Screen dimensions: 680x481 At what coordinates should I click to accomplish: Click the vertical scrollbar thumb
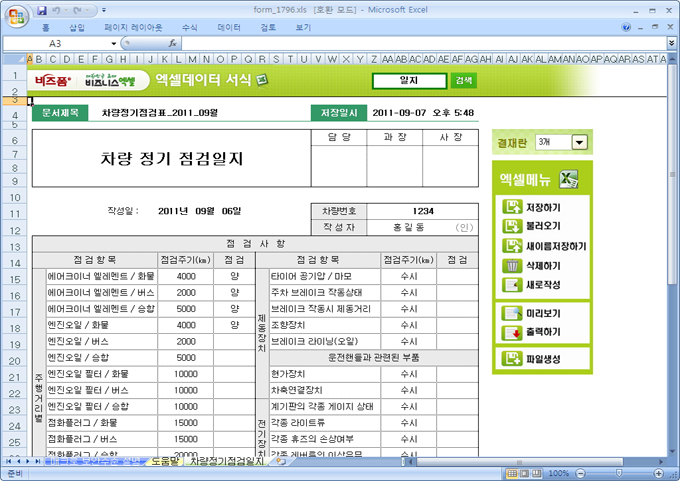pyautogui.click(x=672, y=176)
